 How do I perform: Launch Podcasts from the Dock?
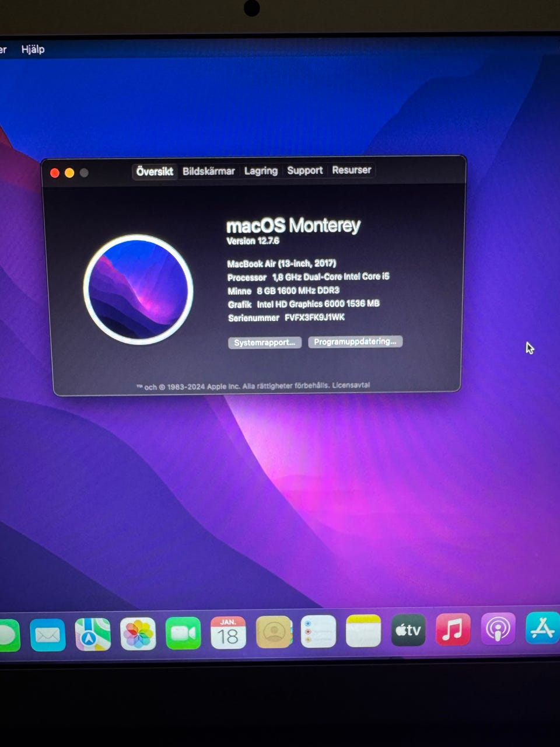pos(498,629)
